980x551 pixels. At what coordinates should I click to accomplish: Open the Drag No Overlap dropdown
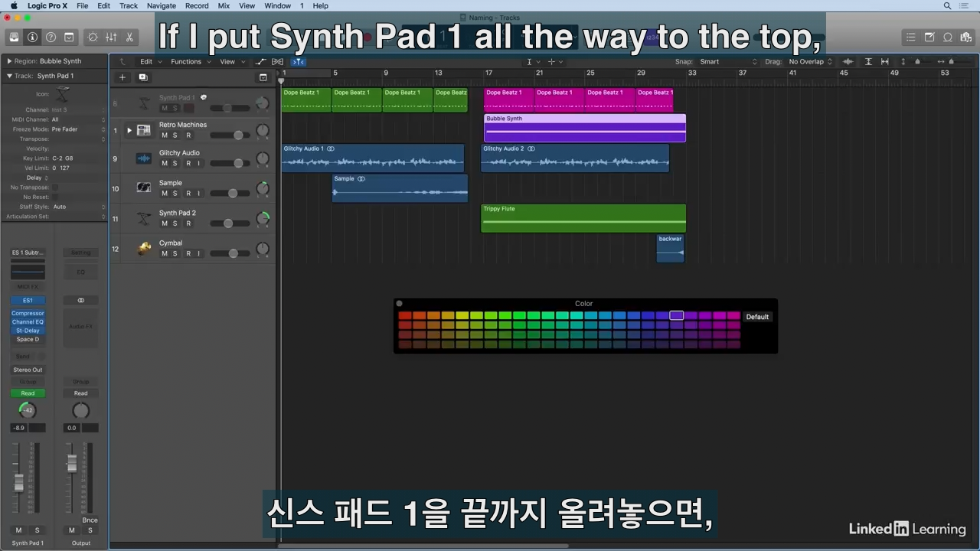(812, 61)
